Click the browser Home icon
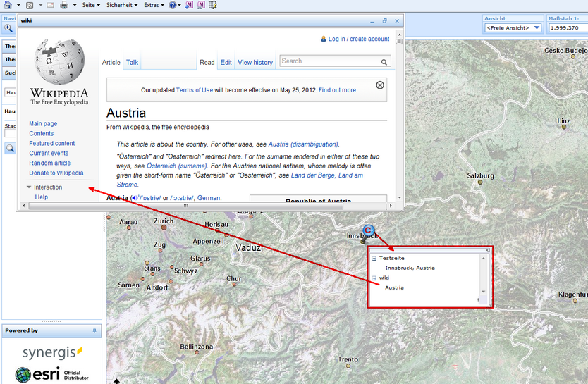 pos(6,5)
